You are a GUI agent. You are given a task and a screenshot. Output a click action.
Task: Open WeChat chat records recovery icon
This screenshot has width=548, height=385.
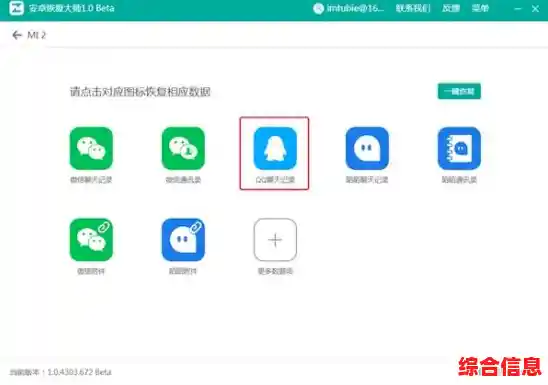tap(91, 148)
